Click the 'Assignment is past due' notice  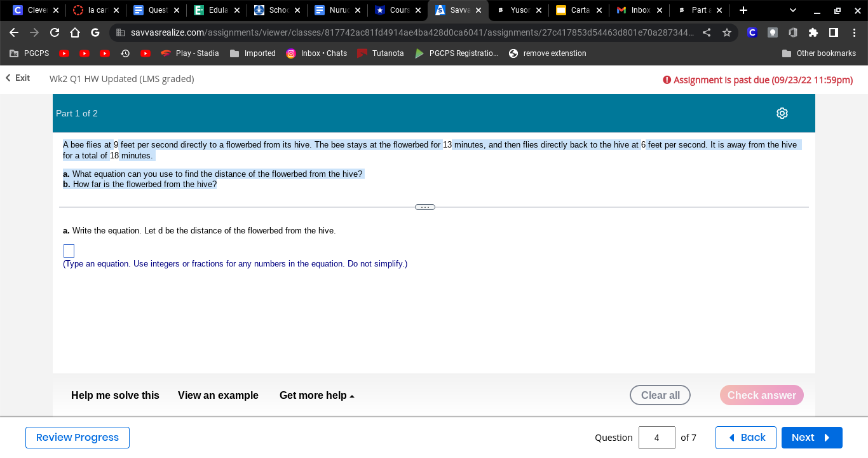pos(757,80)
